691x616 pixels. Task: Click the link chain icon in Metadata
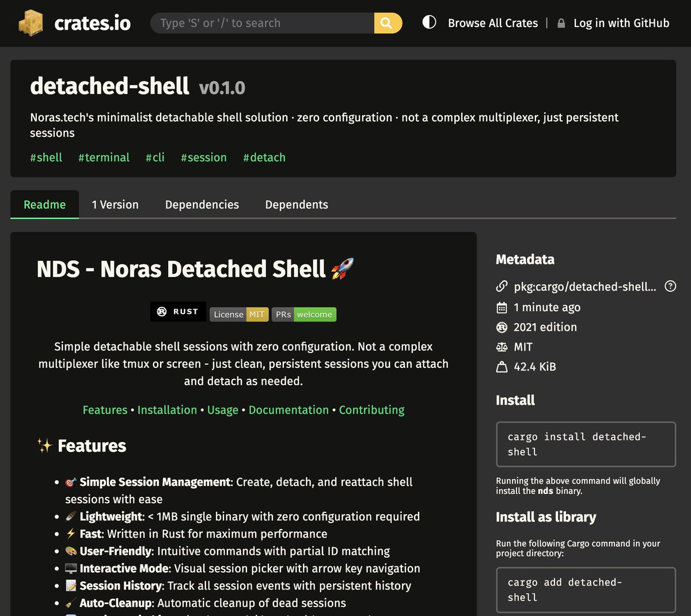point(502,287)
